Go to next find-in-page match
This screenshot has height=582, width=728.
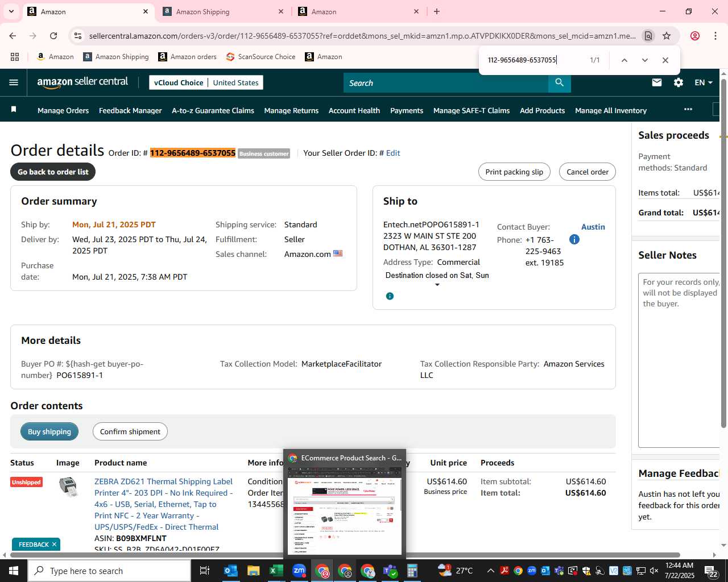(644, 60)
